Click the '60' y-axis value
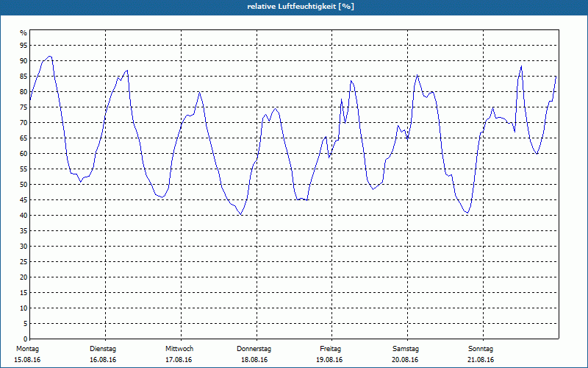Image resolution: width=588 pixels, height=368 pixels. [24, 154]
